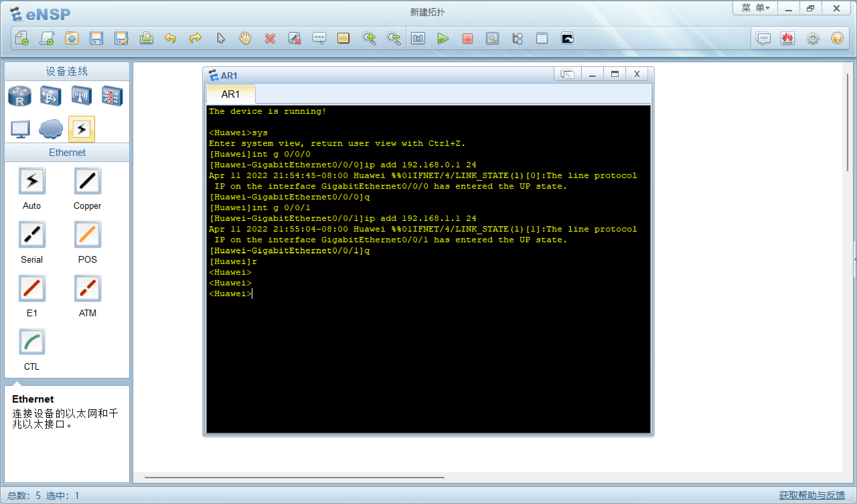Screen dimensions: 857x504
Task: Click the canvas horizontal scrollbar
Action: click(x=295, y=478)
